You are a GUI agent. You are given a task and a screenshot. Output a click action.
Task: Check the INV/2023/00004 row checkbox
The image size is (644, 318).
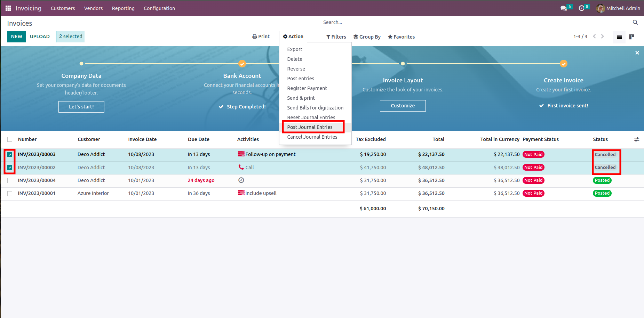pos(10,180)
